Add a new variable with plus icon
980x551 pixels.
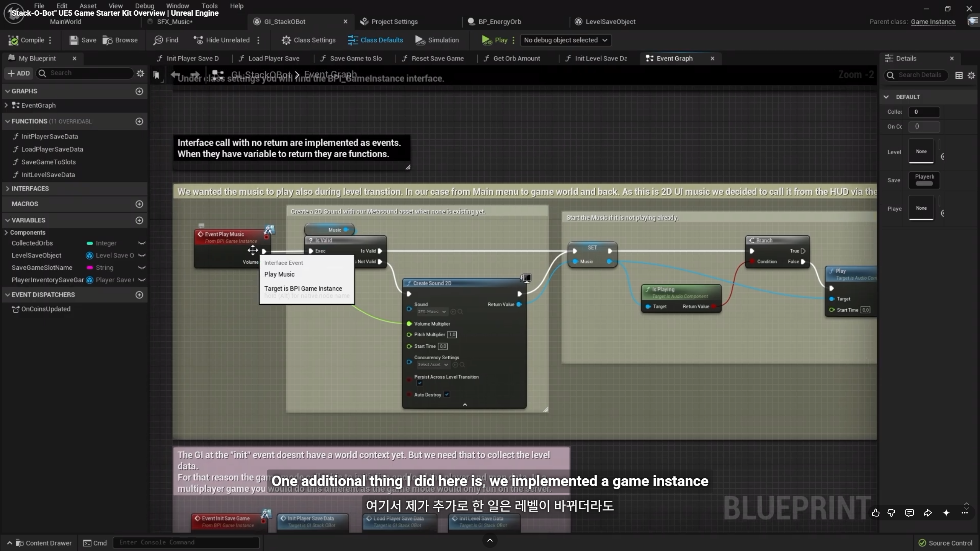pyautogui.click(x=139, y=220)
